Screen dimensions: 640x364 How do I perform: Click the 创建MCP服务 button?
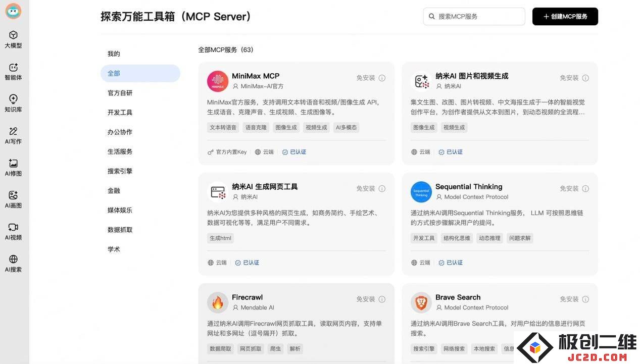[x=565, y=17]
